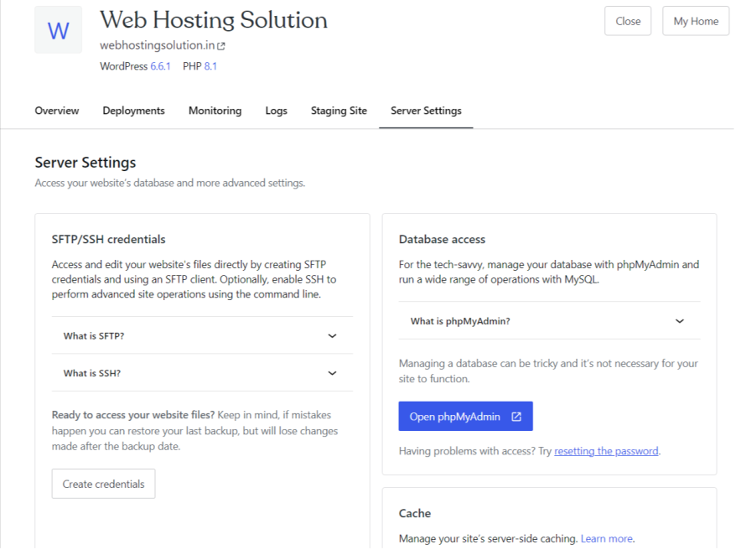Click the PHP 8.1 version link

pyautogui.click(x=210, y=65)
